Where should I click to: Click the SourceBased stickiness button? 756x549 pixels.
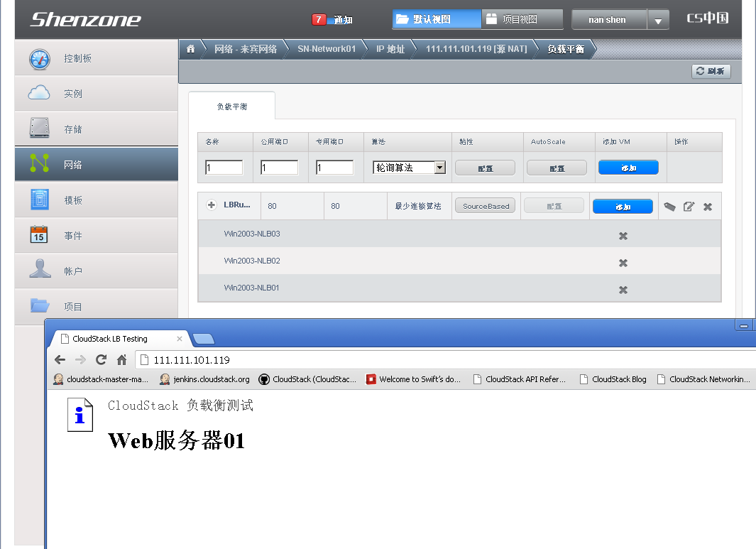[x=486, y=206]
